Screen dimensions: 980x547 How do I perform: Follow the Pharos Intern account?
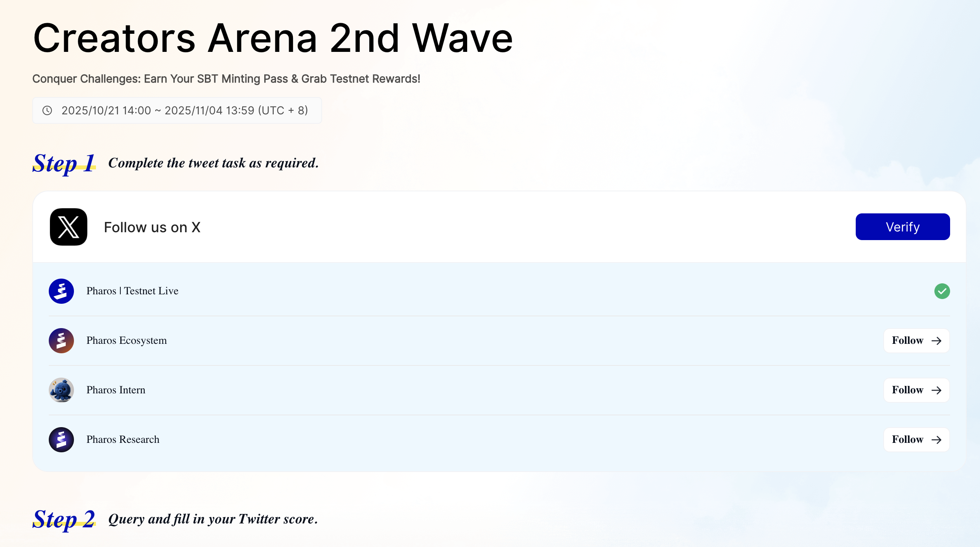(x=916, y=390)
